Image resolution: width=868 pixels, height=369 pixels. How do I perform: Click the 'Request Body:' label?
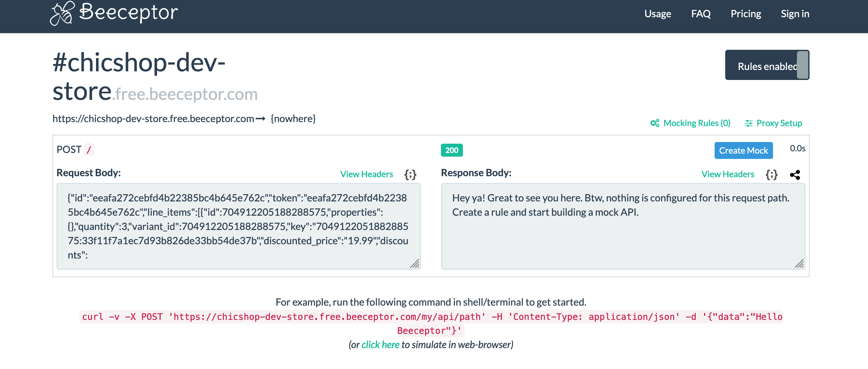(x=88, y=173)
